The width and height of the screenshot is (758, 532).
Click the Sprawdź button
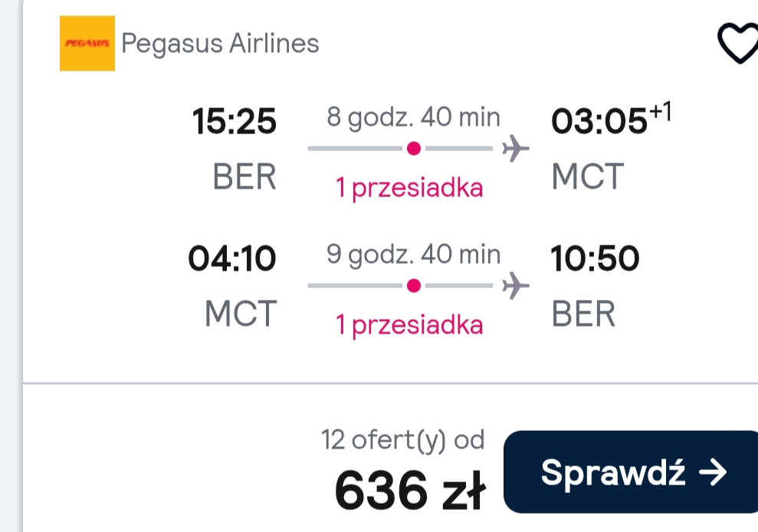click(x=631, y=471)
